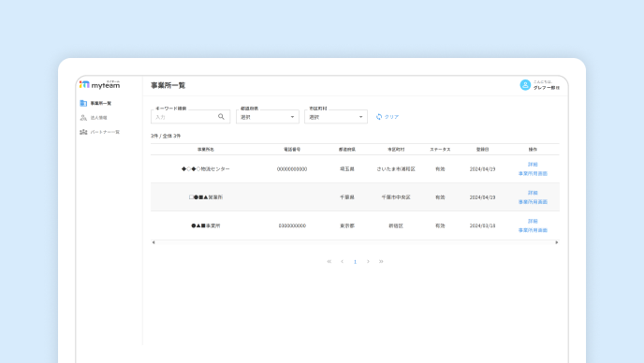Click the phone number 00000000000
644x363 pixels.
click(x=292, y=168)
